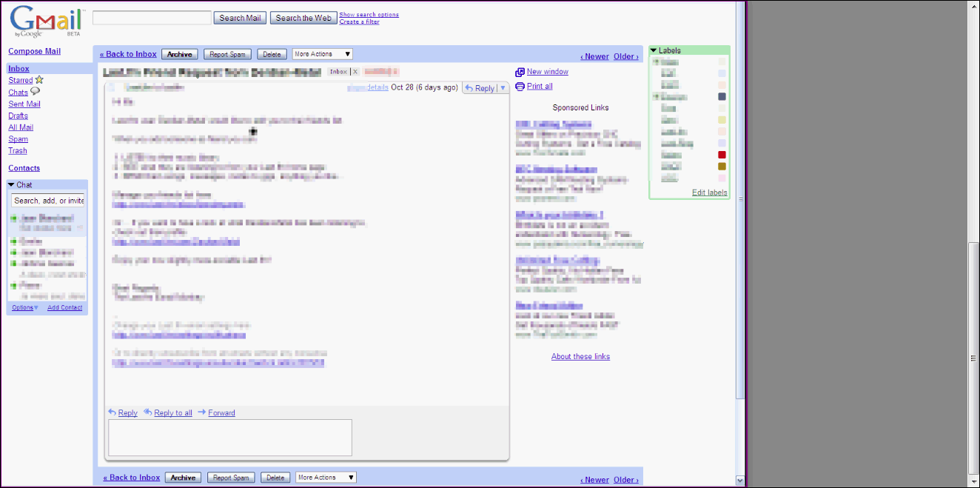The width and height of the screenshot is (980, 488).
Task: Open the Sent Mail folder
Action: [24, 104]
